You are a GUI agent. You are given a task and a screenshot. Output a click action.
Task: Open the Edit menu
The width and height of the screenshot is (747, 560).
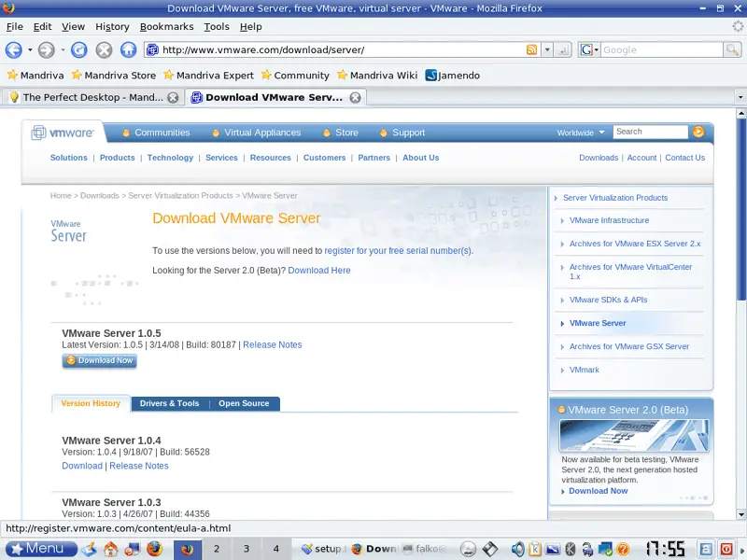[42, 27]
